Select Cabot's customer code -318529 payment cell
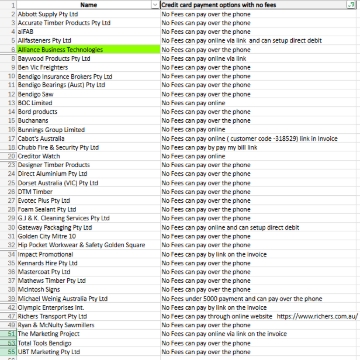 click(258, 138)
